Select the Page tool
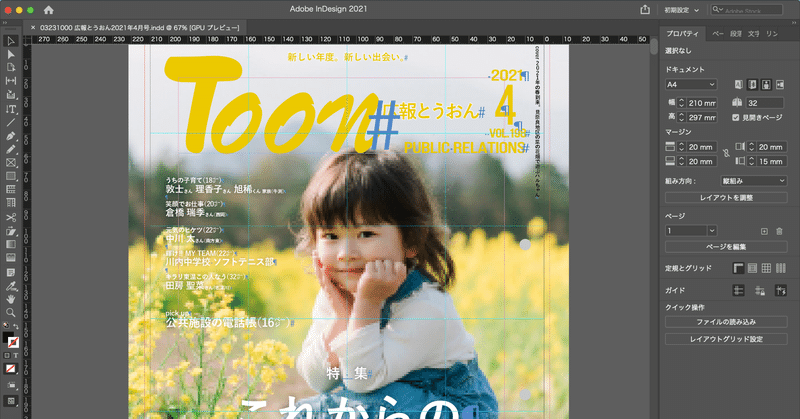This screenshot has height=419, width=800. tap(11, 68)
